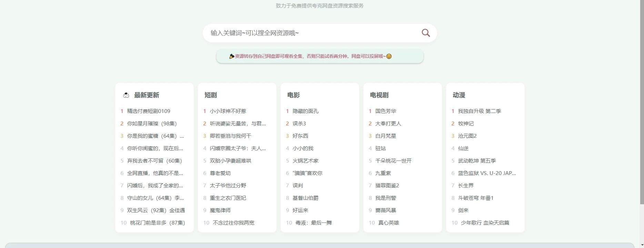
Task: Click the 资源转存 notice banner
Action: 320,56
